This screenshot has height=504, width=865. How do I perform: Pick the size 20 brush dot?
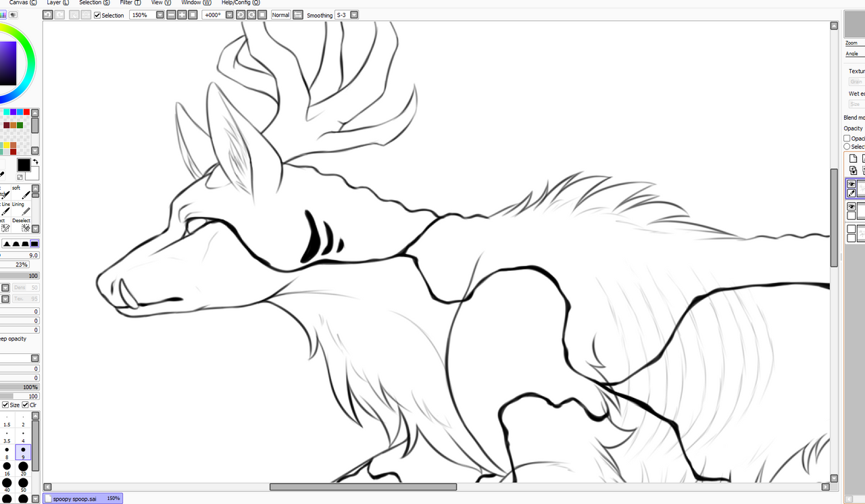23,467
